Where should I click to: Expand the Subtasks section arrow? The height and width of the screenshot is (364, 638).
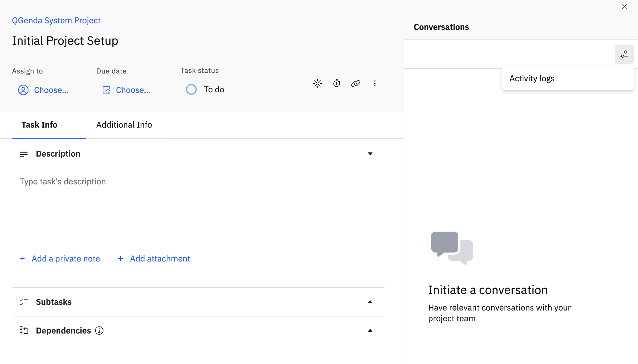(x=370, y=302)
